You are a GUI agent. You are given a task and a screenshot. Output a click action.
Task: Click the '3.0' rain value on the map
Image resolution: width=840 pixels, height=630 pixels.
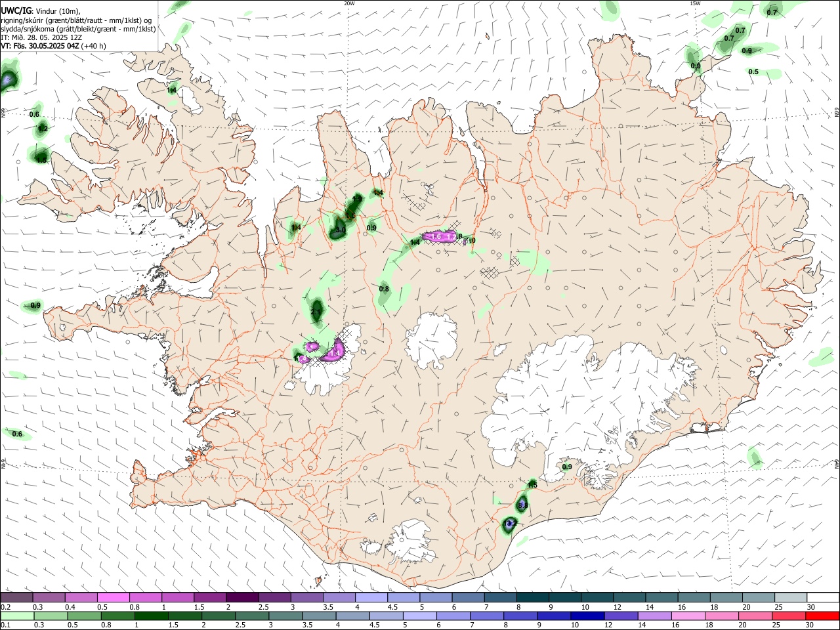pos(341,230)
